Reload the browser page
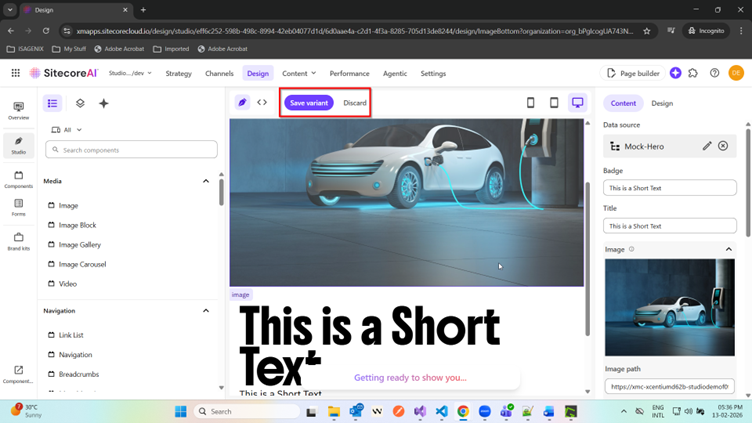The width and height of the screenshot is (752, 423). (46, 31)
